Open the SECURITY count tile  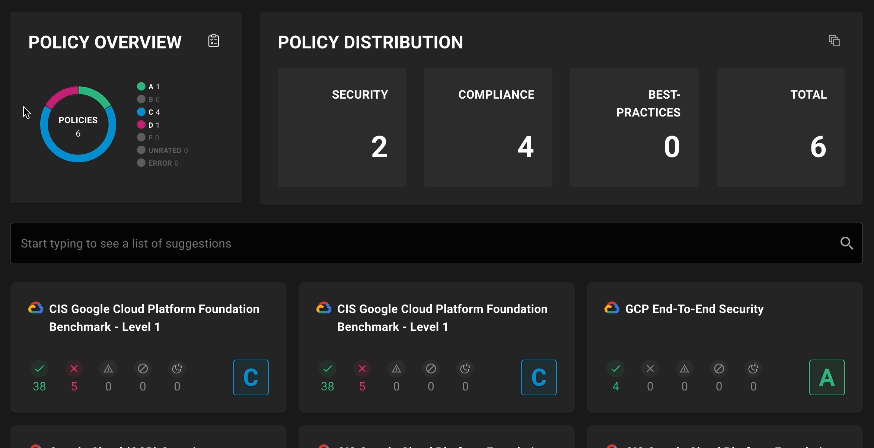[342, 127]
